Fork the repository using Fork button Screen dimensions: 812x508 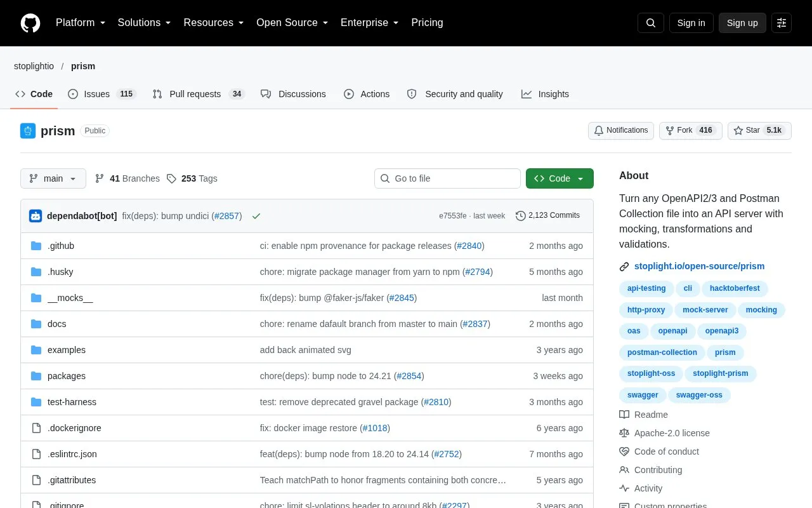coord(691,130)
